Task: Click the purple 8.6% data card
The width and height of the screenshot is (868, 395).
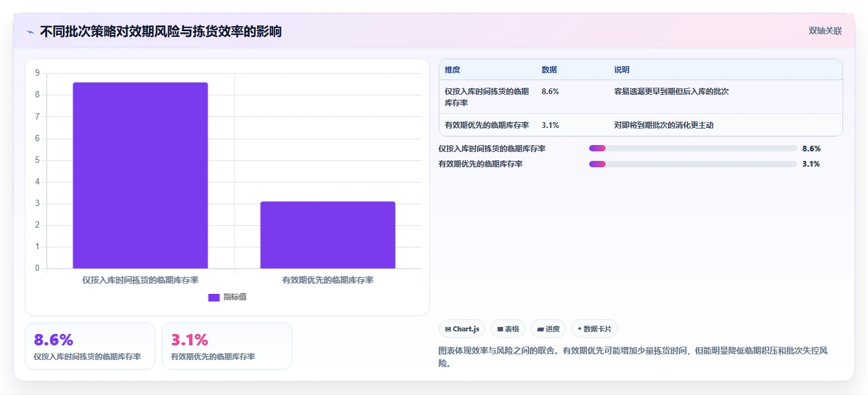Action: (90, 346)
